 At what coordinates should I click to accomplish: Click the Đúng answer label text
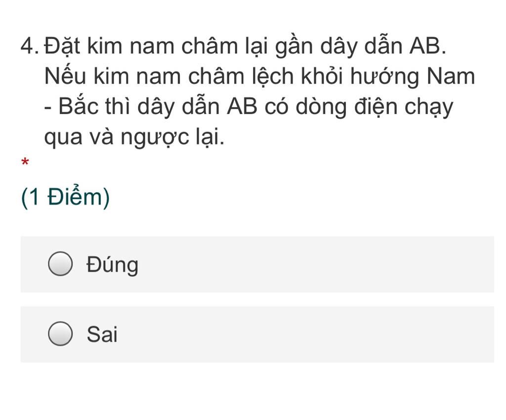[x=112, y=265]
